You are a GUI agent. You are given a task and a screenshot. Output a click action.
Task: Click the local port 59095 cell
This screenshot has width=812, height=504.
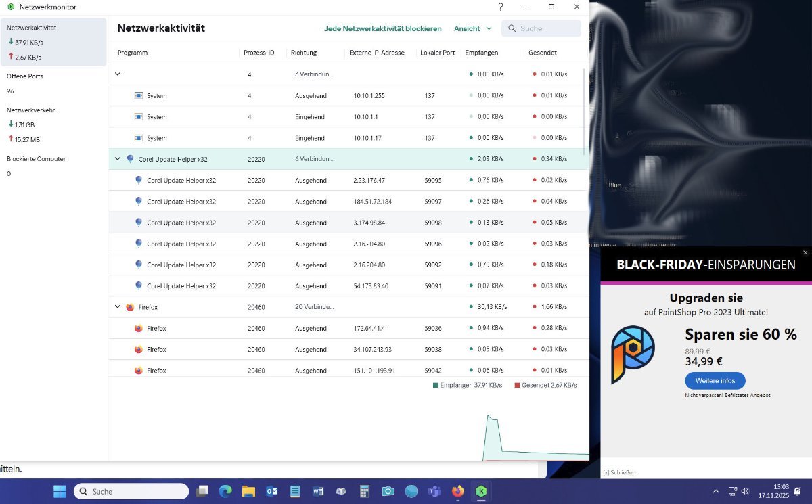point(433,180)
